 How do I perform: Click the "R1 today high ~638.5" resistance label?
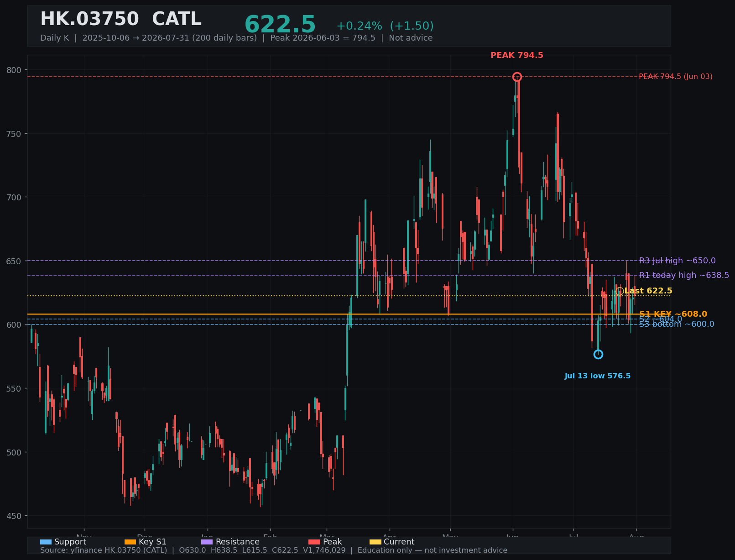pyautogui.click(x=684, y=275)
